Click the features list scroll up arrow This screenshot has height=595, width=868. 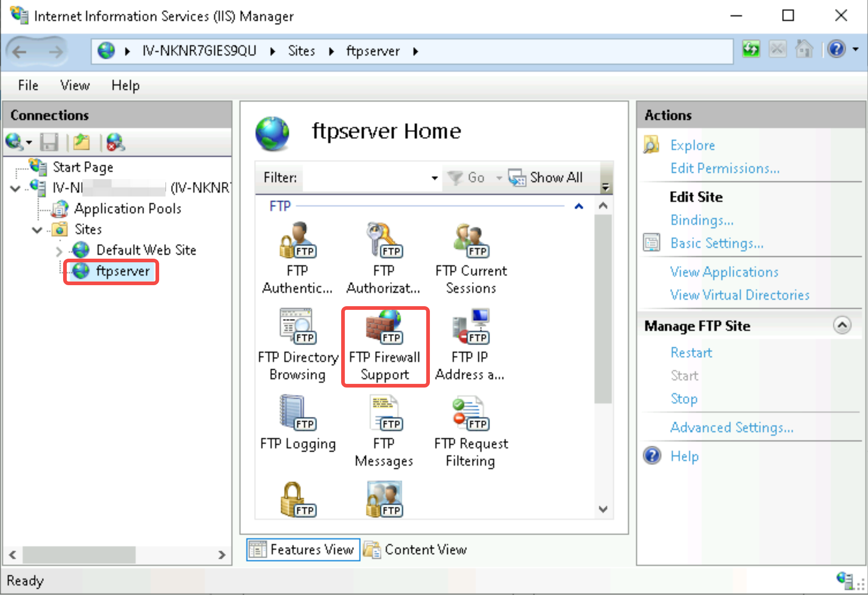603,206
